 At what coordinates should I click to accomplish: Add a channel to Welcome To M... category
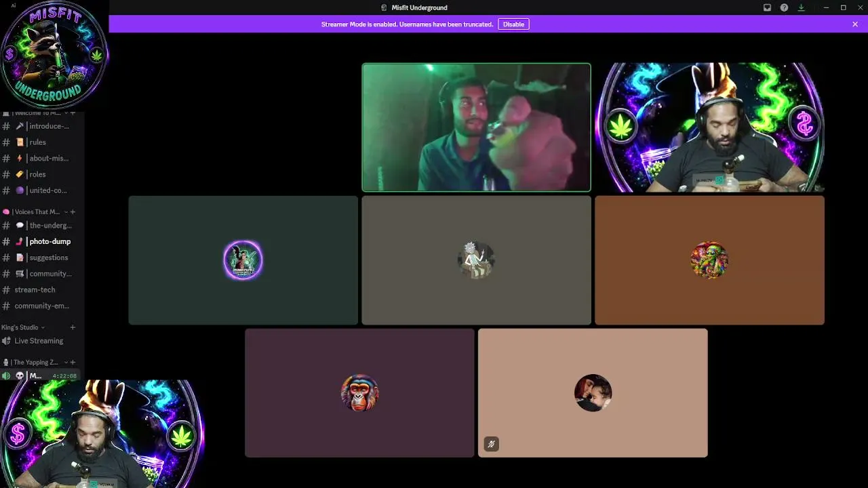(73, 113)
